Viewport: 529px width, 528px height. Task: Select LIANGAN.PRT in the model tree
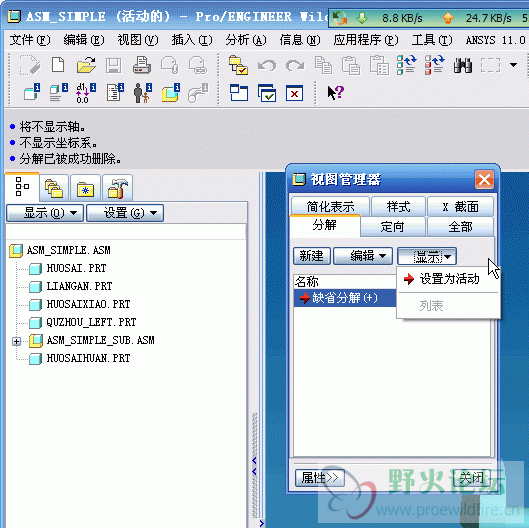79,286
